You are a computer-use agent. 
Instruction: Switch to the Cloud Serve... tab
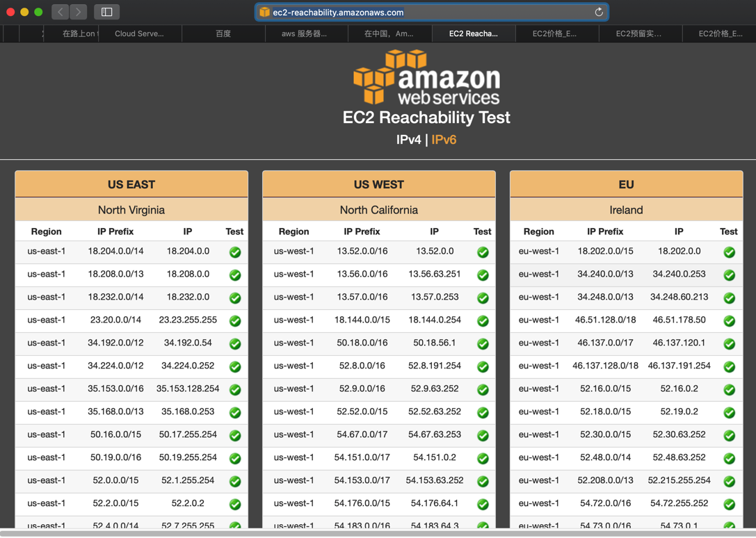coord(140,34)
